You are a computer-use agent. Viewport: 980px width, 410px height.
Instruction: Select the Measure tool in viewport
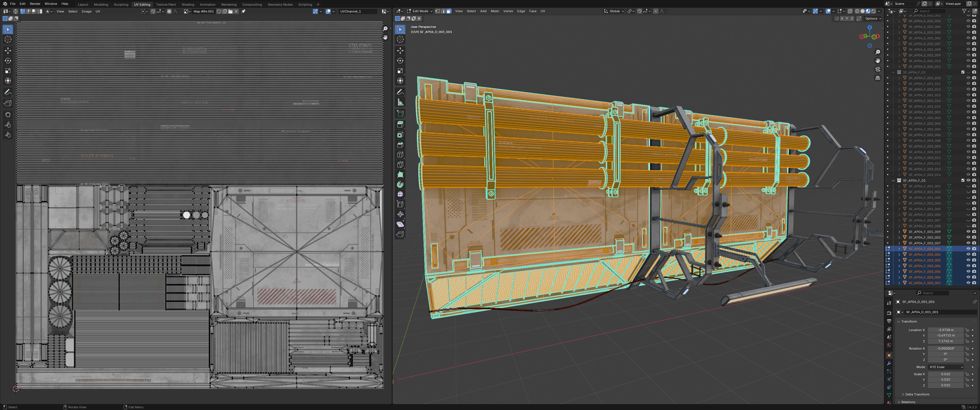(x=400, y=102)
